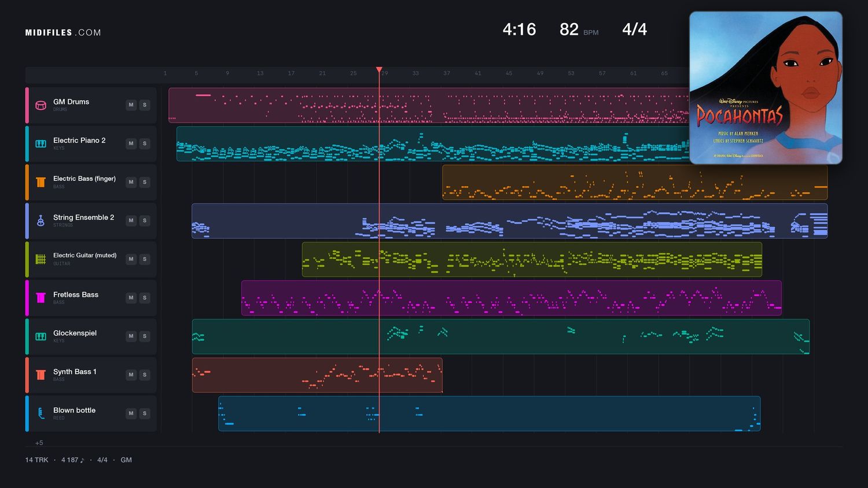Select the olive Electric Guitar clip
The image size is (868, 488).
[x=532, y=259]
